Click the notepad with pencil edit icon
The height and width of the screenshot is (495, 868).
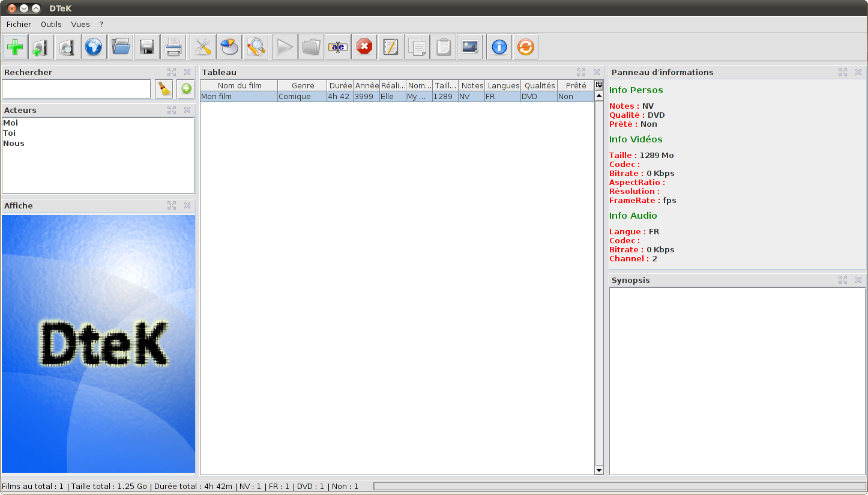coord(391,47)
